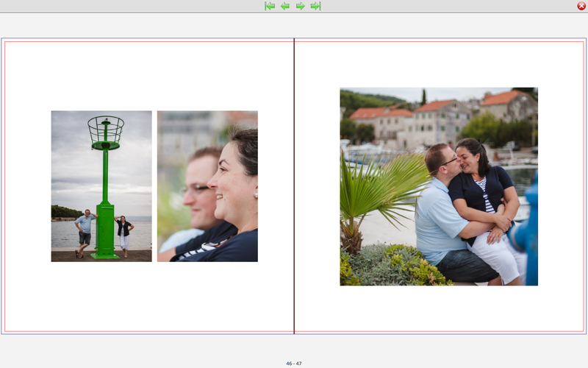Image resolution: width=588 pixels, height=368 pixels.
Task: Click the yellow-green shrubs in right photo
Action: pos(404,266)
